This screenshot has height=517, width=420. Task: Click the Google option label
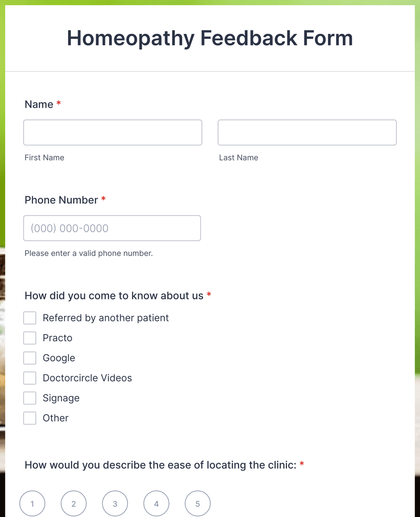(x=59, y=358)
